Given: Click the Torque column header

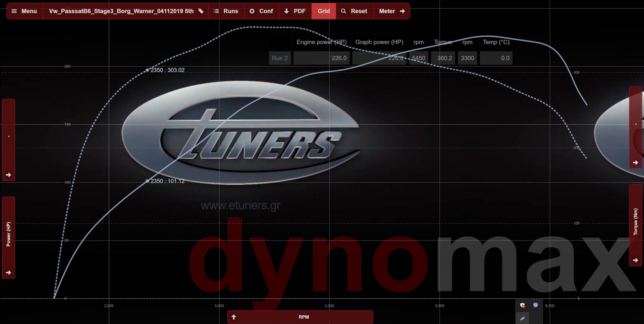Looking at the screenshot, I should [x=443, y=42].
